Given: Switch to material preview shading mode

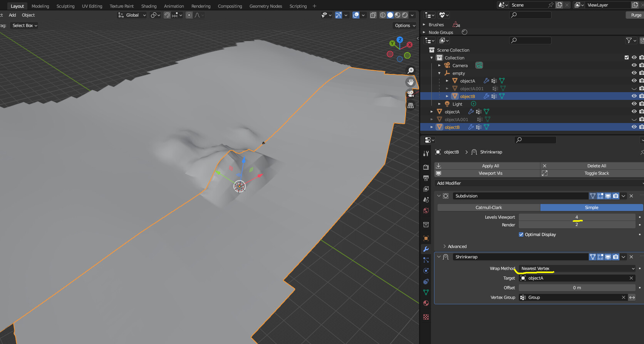Looking at the screenshot, I should point(397,15).
